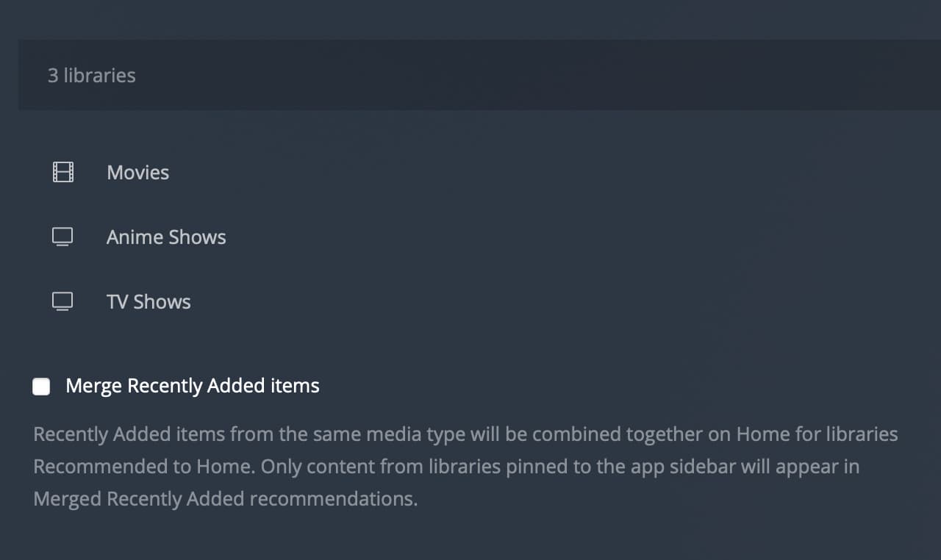Click the monitor icon beside TV Shows
This screenshot has width=941, height=560.
coord(63,302)
